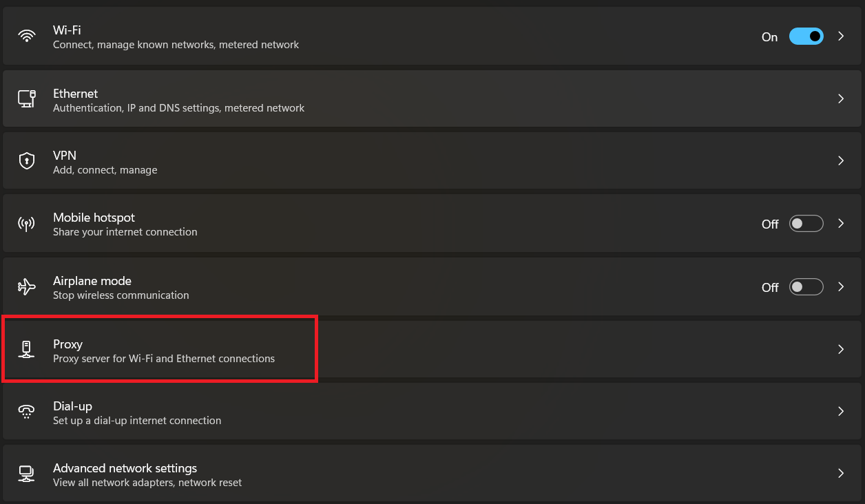The image size is (865, 504).
Task: Click the Mobile hotspot antenna icon
Action: 27,224
